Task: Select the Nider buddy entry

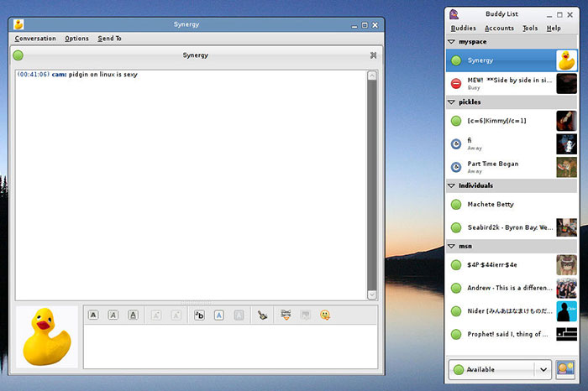Action: point(512,311)
